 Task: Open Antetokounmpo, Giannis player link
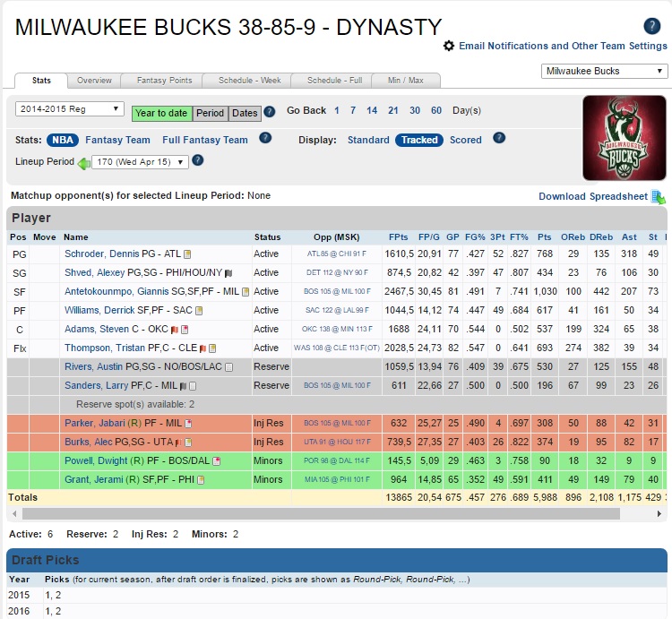[116, 292]
